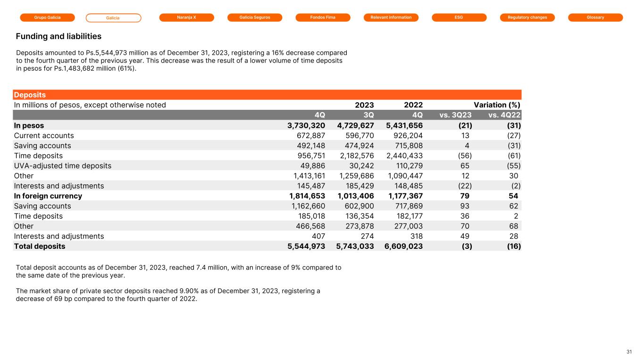
Task: Go to the Naranja X section
Action: pyautogui.click(x=186, y=17)
